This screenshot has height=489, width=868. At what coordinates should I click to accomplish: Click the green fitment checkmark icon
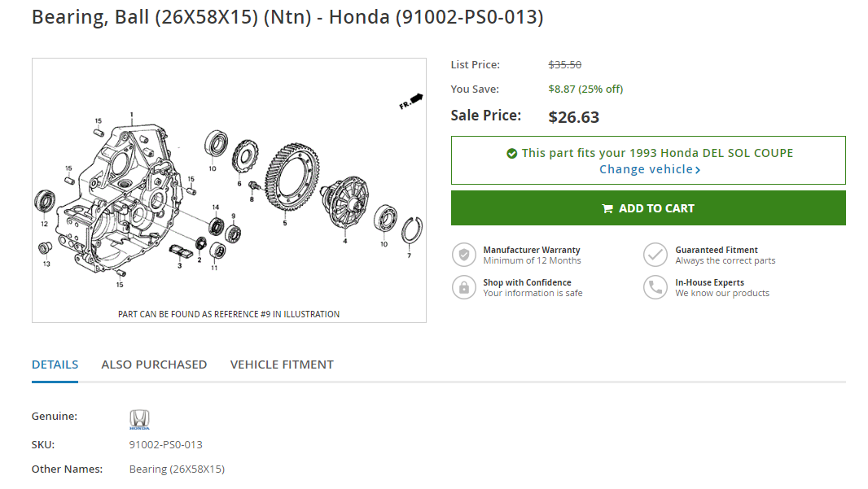click(x=511, y=153)
